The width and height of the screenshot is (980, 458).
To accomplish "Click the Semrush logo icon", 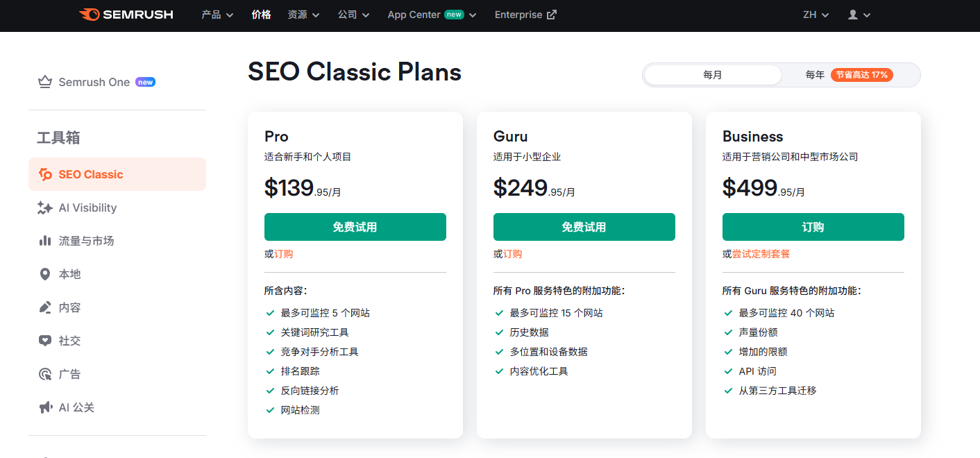I will 89,15.
